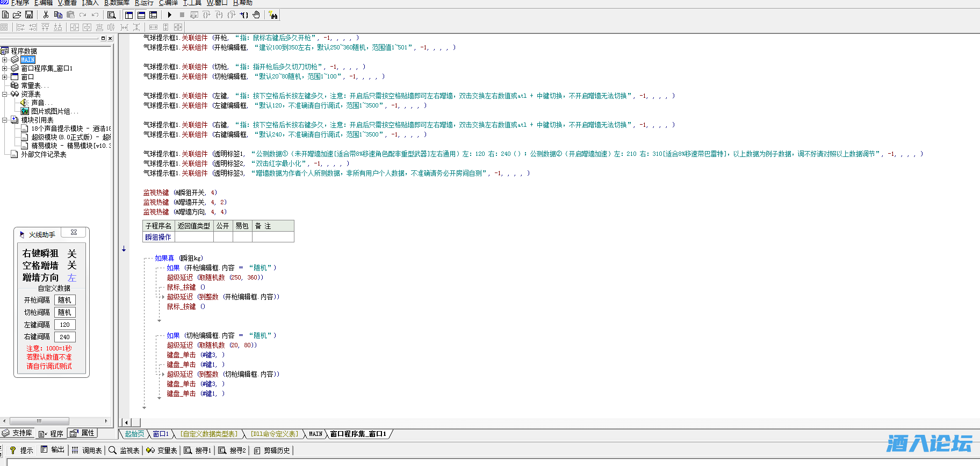Click the New file toolbar icon

(5, 15)
